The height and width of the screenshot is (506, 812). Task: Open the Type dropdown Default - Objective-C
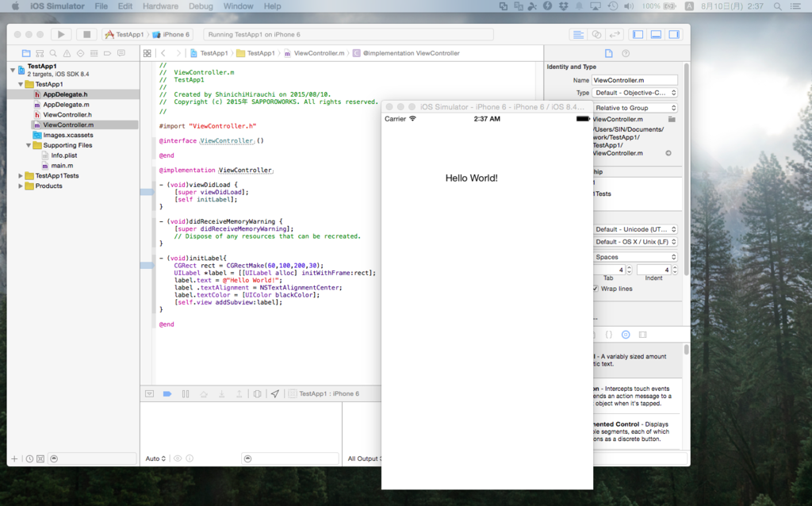635,94
